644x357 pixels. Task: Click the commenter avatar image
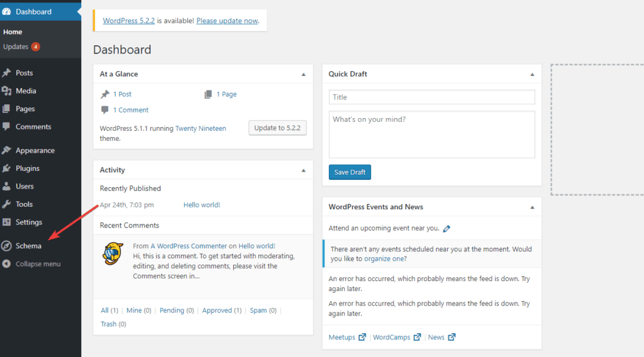point(113,253)
